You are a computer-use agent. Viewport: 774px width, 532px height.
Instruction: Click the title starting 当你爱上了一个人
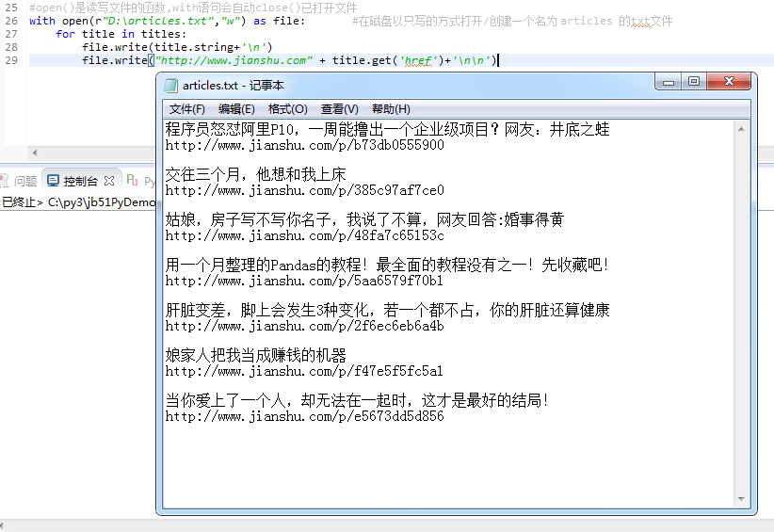pyautogui.click(x=357, y=400)
